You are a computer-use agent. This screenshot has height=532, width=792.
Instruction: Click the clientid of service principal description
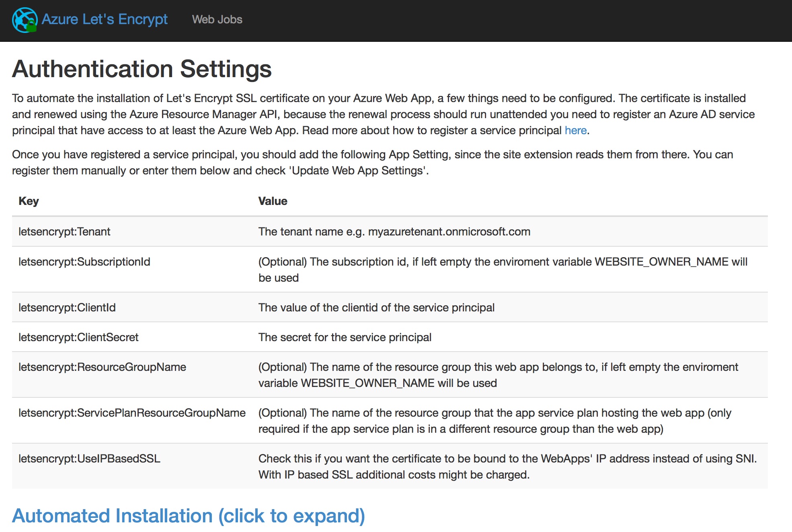376,308
